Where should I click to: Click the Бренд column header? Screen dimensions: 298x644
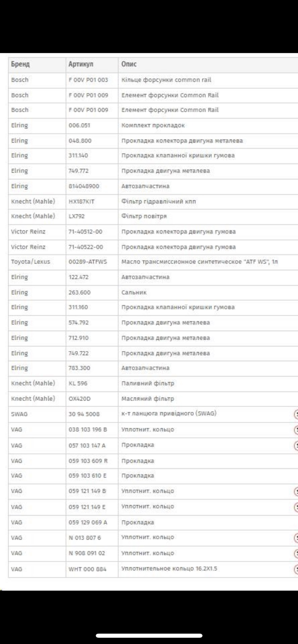[20, 64]
